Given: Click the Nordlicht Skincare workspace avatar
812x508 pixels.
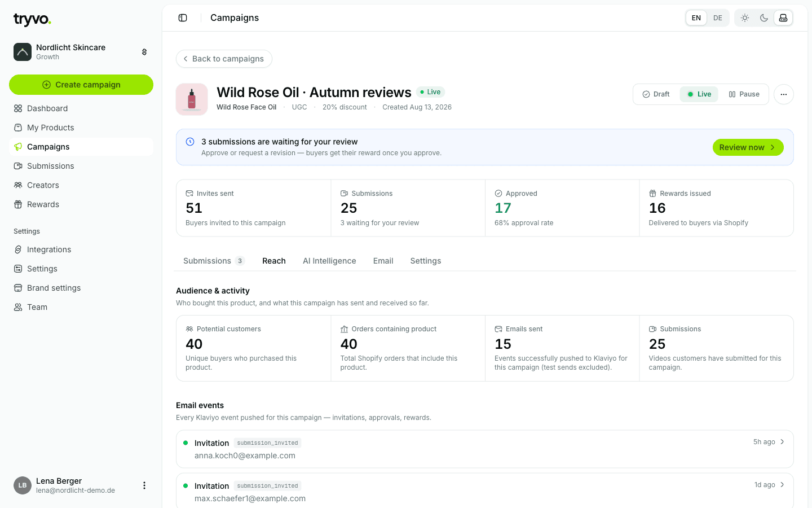Looking at the screenshot, I should 23,52.
